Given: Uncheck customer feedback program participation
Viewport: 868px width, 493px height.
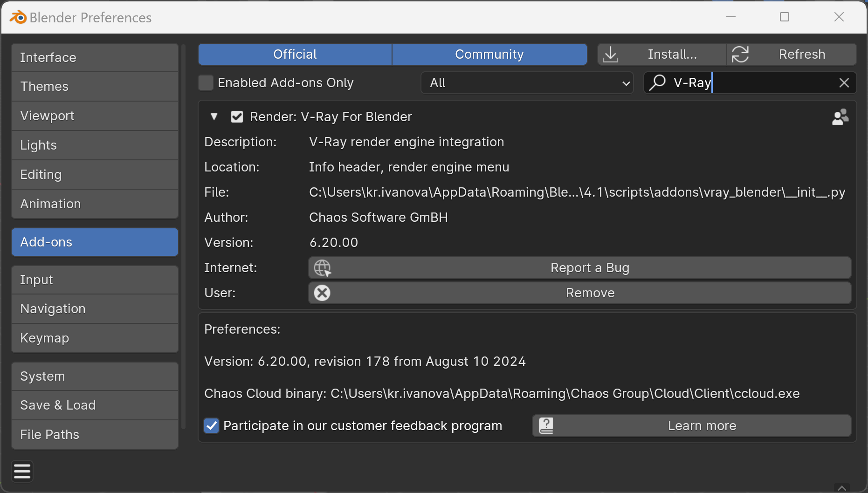Looking at the screenshot, I should (x=212, y=425).
